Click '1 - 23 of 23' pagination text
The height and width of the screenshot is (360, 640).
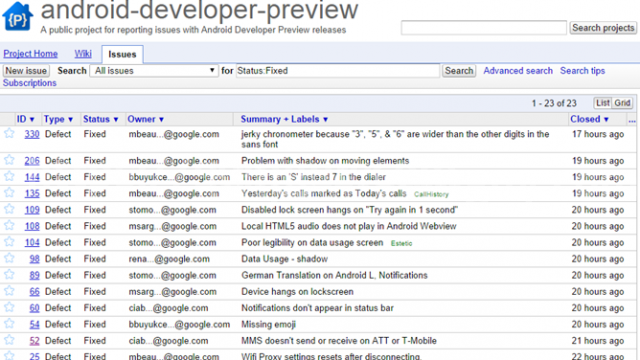pyautogui.click(x=554, y=103)
